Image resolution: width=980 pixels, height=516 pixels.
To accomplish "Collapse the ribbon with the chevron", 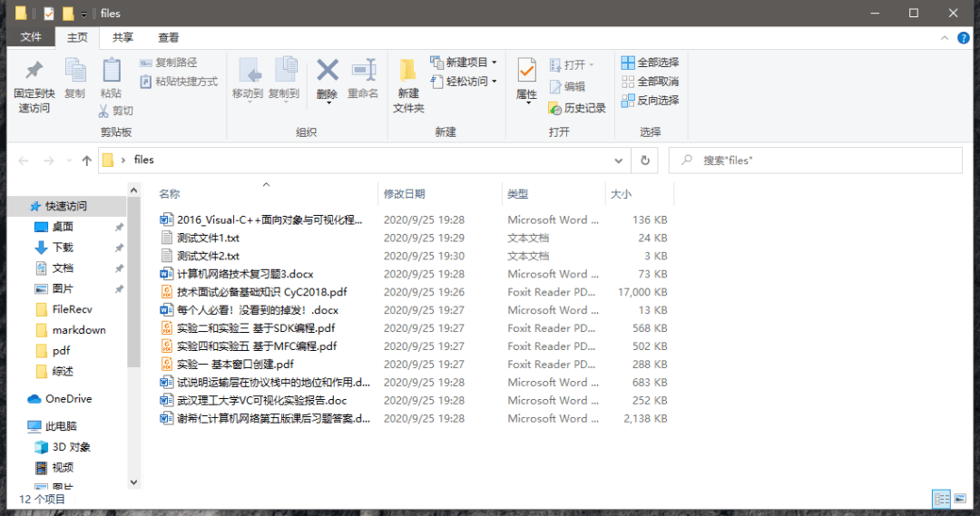I will pos(945,38).
